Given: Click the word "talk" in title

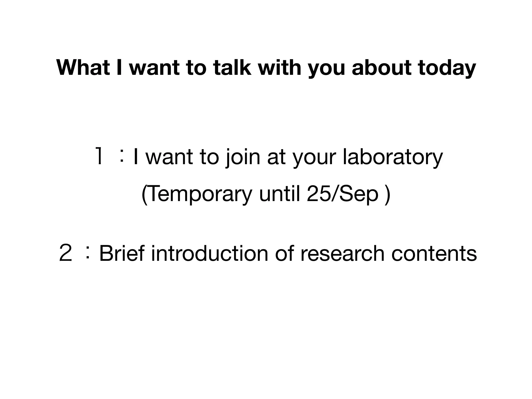Looking at the screenshot, I should 232,68.
